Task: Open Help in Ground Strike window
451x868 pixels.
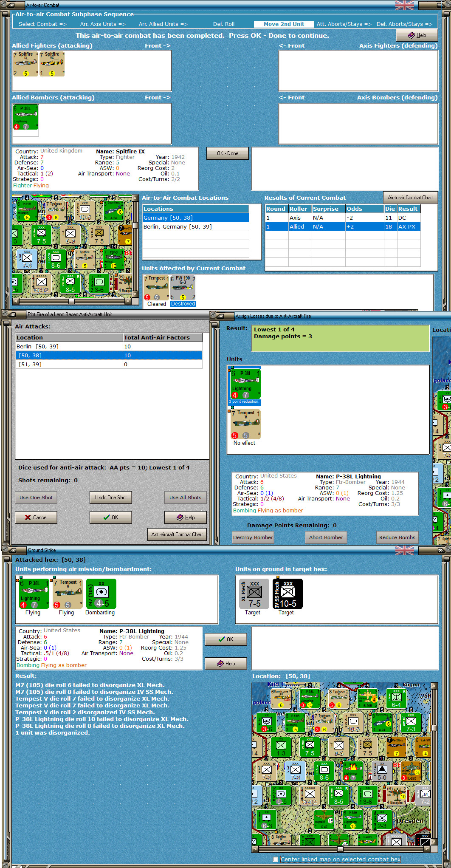Action: tap(226, 664)
